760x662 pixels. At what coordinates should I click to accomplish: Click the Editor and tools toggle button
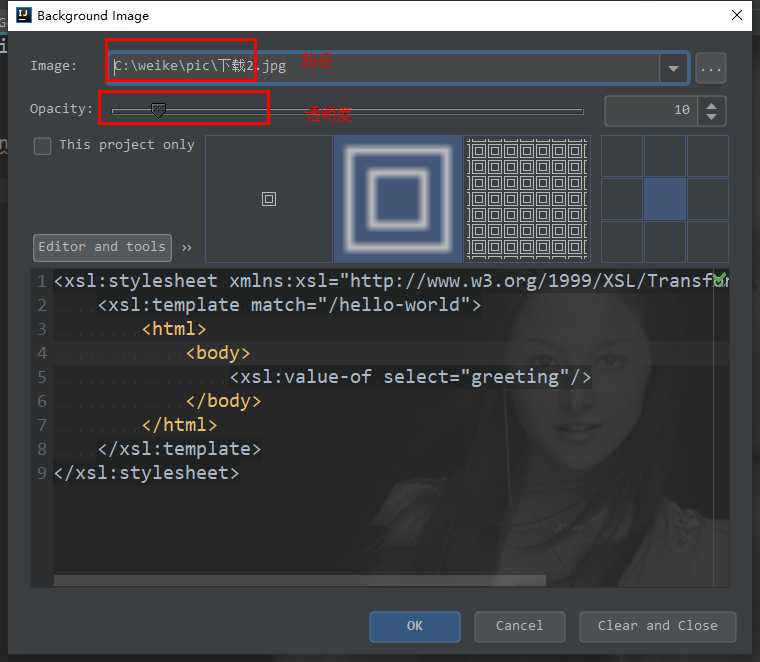tap(102, 248)
